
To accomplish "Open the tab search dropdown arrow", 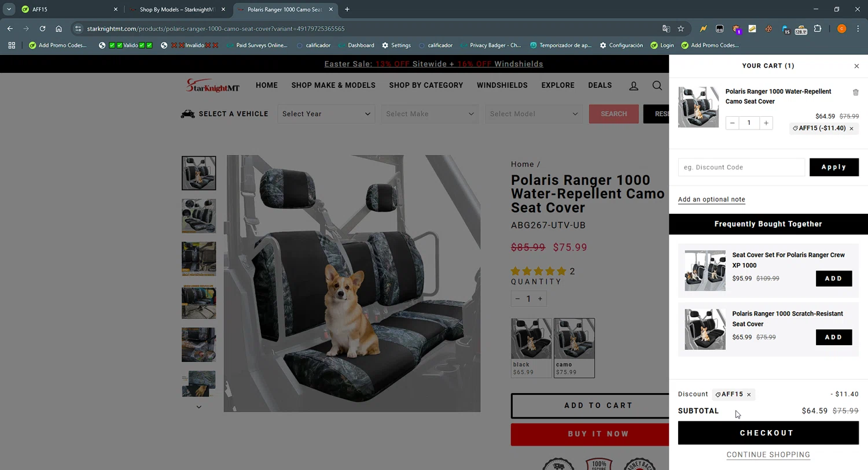I will (9, 9).
